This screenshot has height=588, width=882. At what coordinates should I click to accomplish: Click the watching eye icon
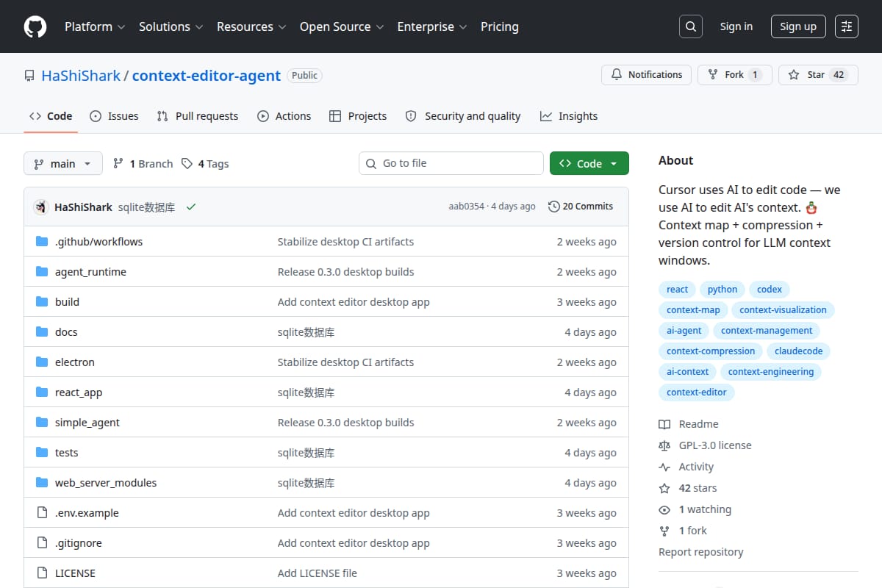pos(664,509)
